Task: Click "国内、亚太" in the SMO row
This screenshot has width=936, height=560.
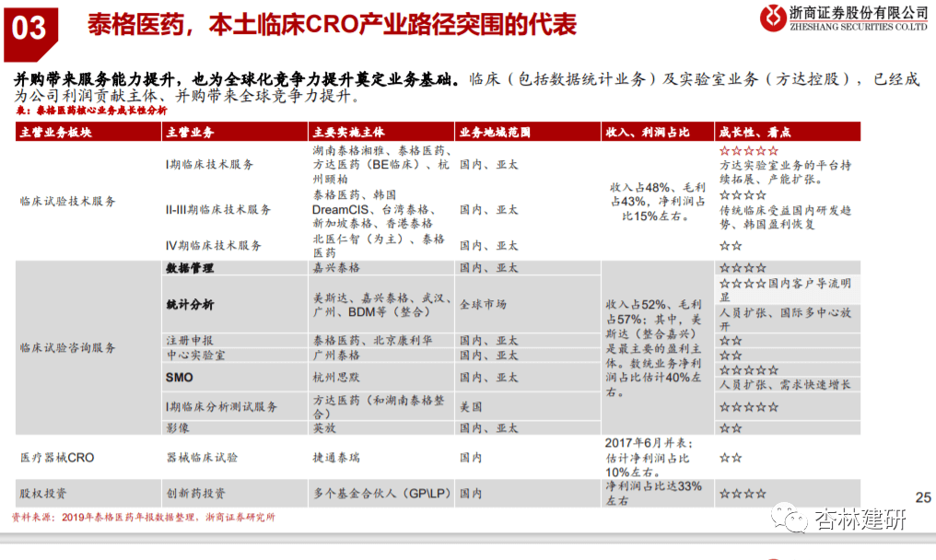Action: point(488,378)
